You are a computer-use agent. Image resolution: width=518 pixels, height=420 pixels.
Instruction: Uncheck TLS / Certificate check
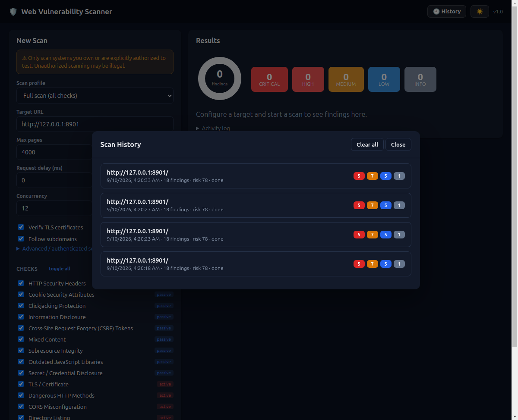point(21,384)
